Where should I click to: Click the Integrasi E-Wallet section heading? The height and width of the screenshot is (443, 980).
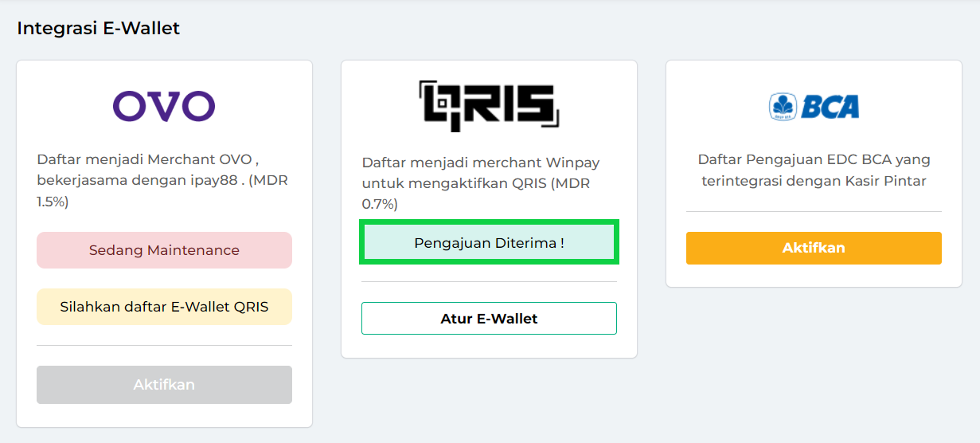[x=99, y=29]
